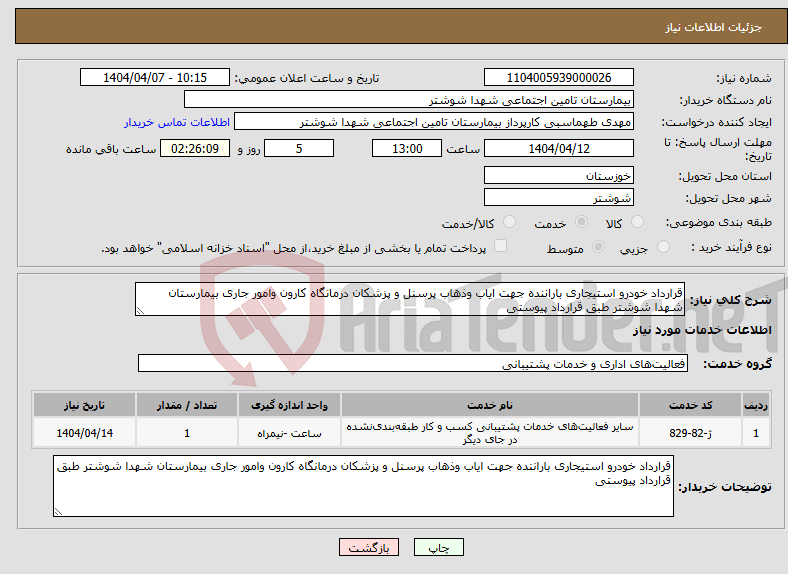Click the city field شوشتر
The height and width of the screenshot is (574, 788).
[x=558, y=198]
